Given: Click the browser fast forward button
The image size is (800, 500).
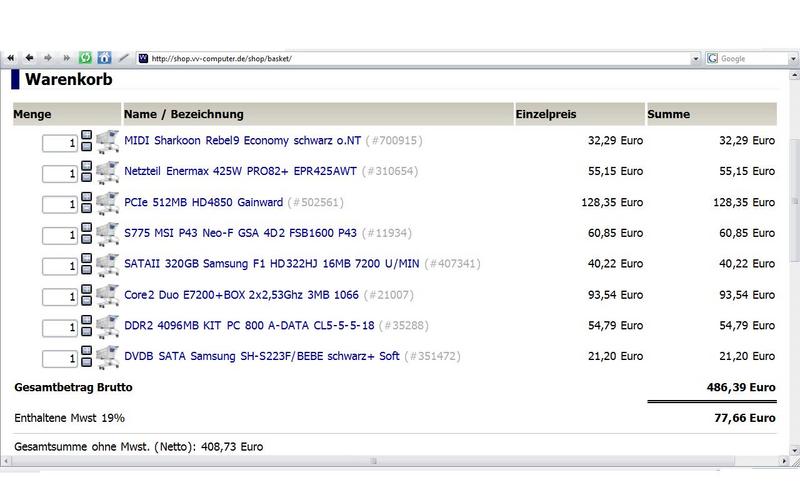Looking at the screenshot, I should coord(66,58).
